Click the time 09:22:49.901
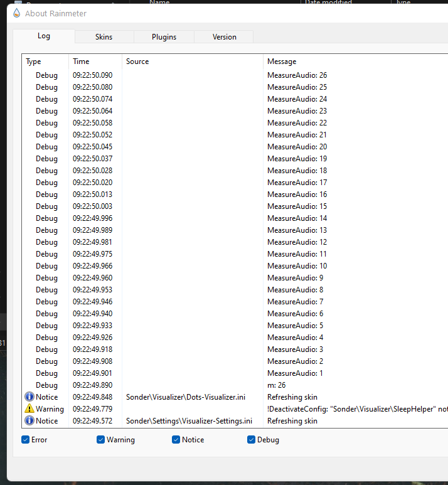Viewport: 448px width, 485px height. 92,373
